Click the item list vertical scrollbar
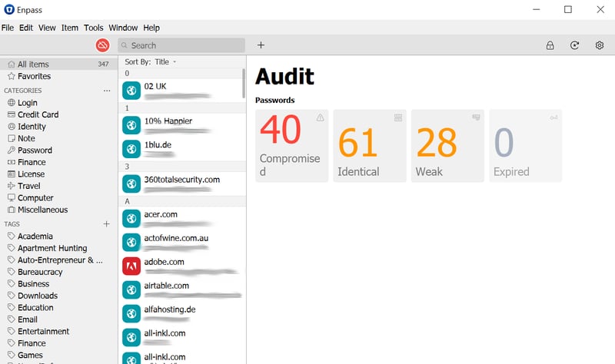 244,84
